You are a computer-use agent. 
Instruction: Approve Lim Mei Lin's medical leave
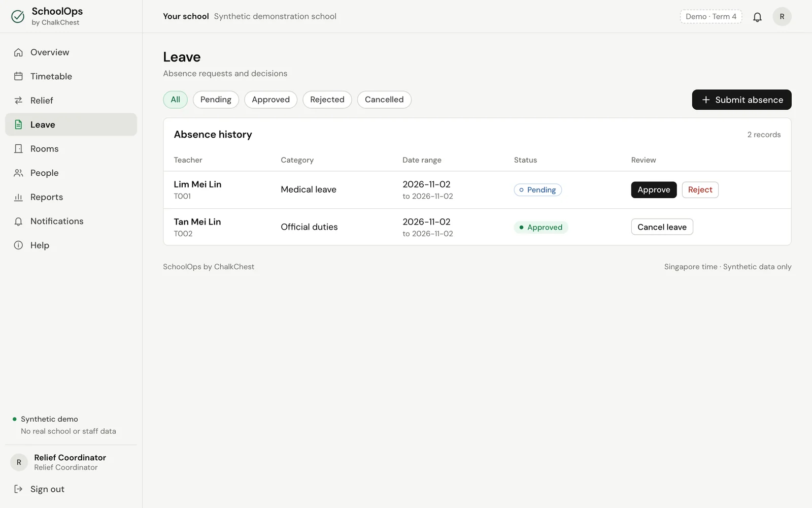click(654, 189)
